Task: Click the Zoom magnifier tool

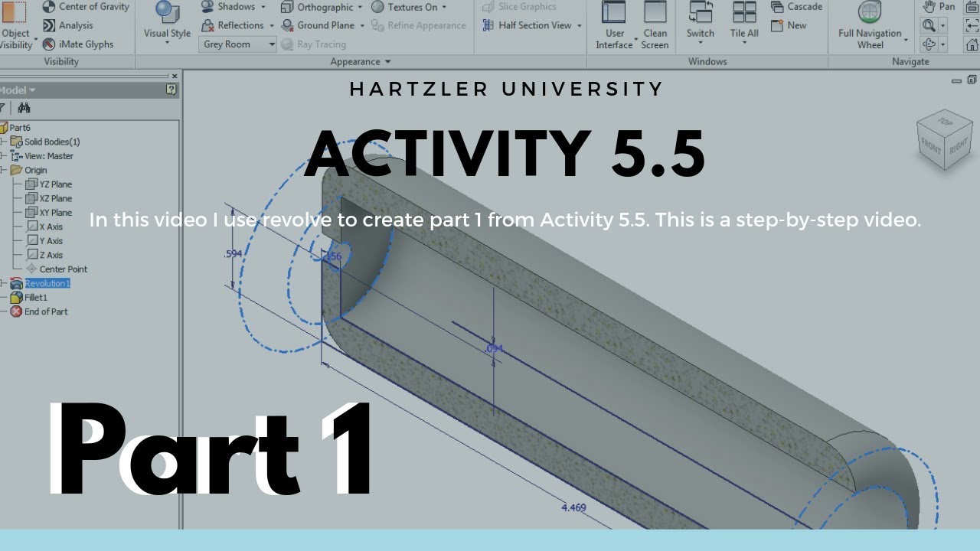Action: coord(929,25)
